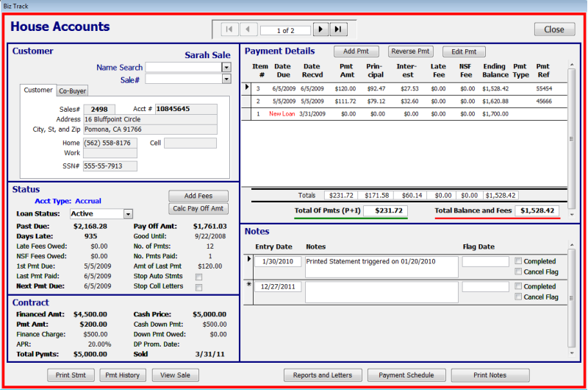The height and width of the screenshot is (390, 588).
Task: Select the Customer tab
Action: click(x=38, y=91)
